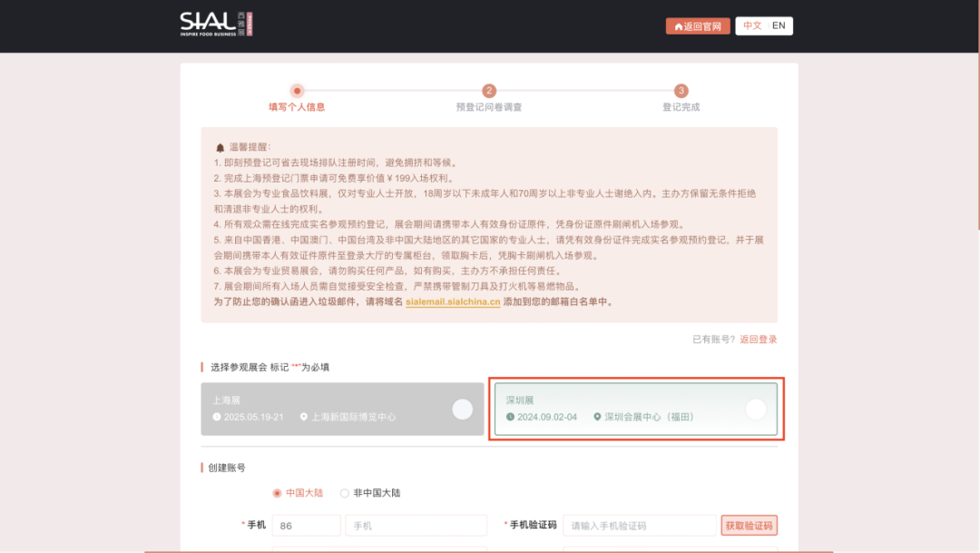The width and height of the screenshot is (980, 553).
Task: Click the 手机 phone number input field
Action: point(416,525)
